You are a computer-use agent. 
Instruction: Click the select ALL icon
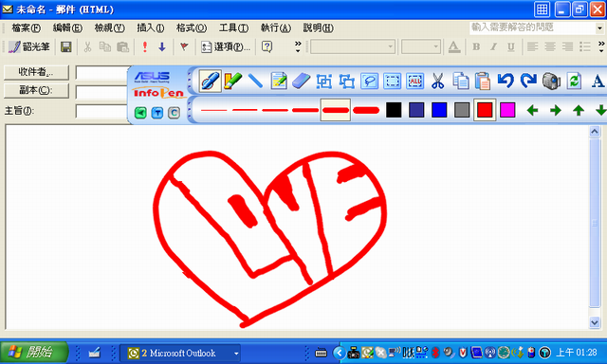point(415,82)
